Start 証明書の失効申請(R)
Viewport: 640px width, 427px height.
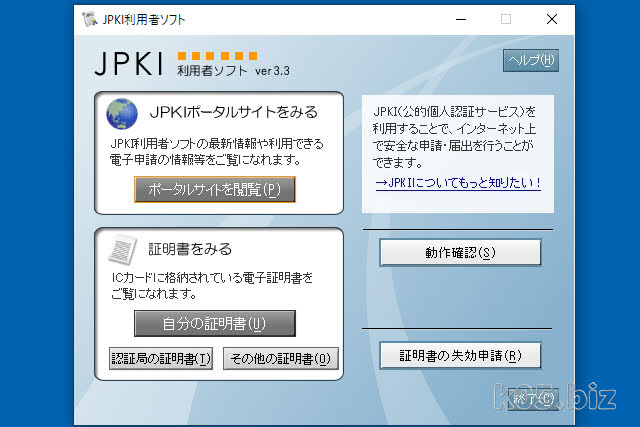coord(460,356)
